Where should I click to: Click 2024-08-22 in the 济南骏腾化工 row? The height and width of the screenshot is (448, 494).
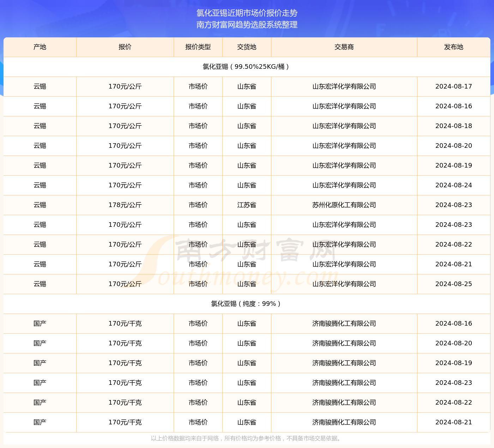(x=454, y=402)
